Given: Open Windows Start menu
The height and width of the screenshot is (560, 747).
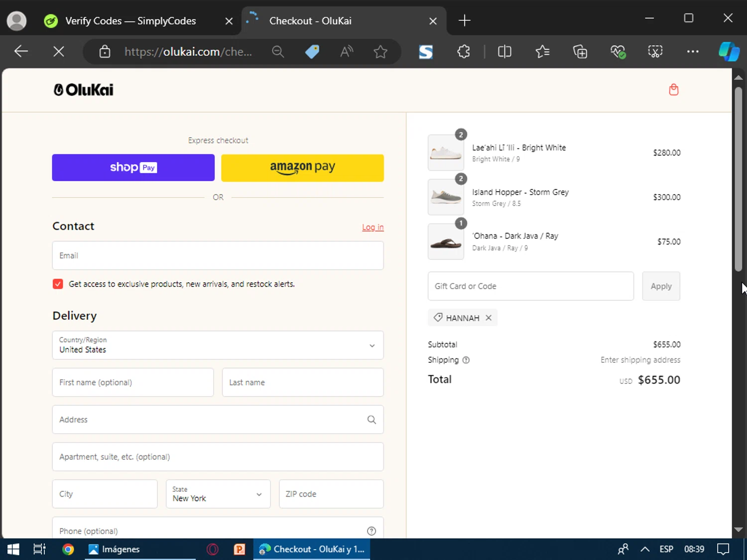Looking at the screenshot, I should tap(13, 549).
